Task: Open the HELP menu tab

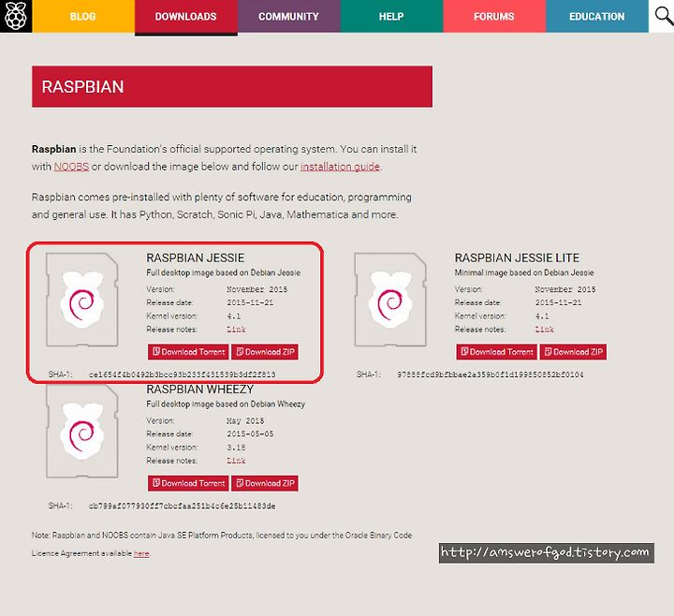Action: (x=391, y=16)
